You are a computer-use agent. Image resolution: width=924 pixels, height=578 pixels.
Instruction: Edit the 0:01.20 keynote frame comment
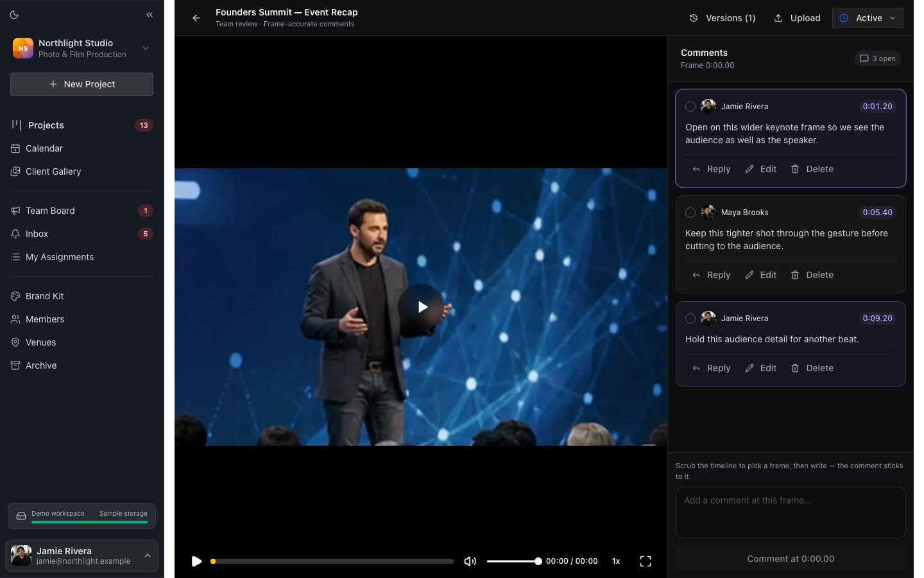coord(761,169)
